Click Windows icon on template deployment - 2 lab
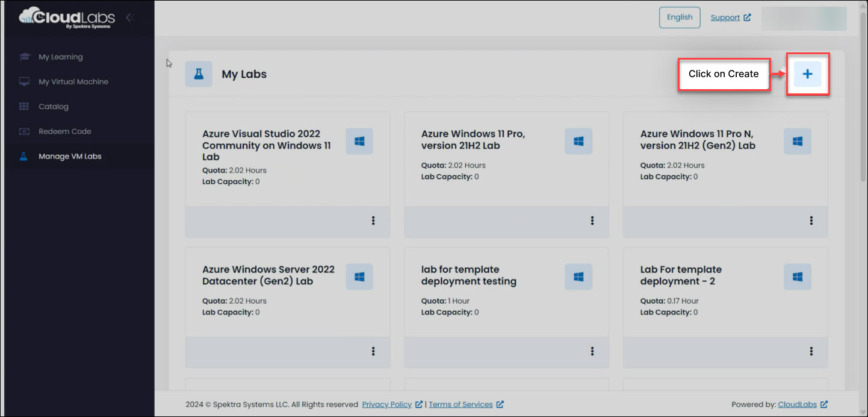This screenshot has height=417, width=868. tap(798, 277)
